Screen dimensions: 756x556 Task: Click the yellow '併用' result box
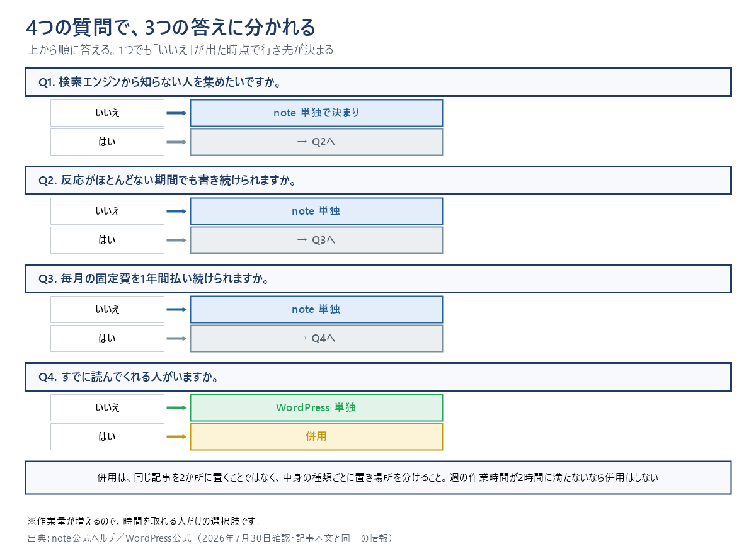tap(316, 436)
